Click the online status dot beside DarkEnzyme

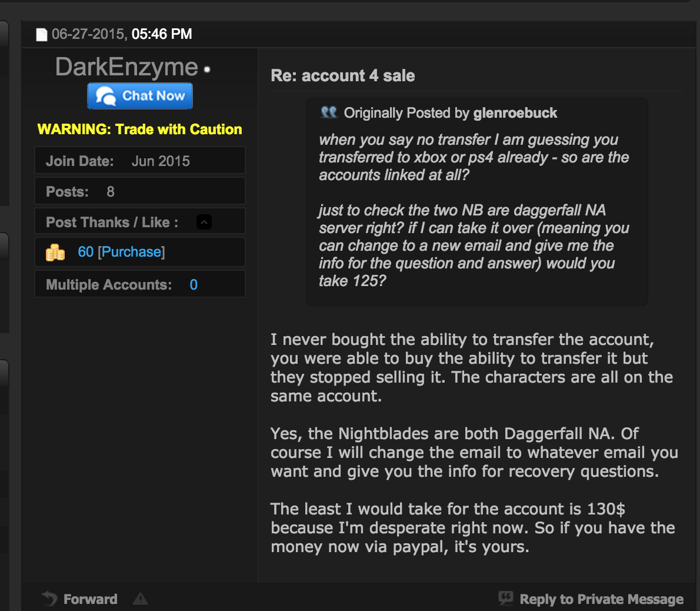(x=206, y=69)
